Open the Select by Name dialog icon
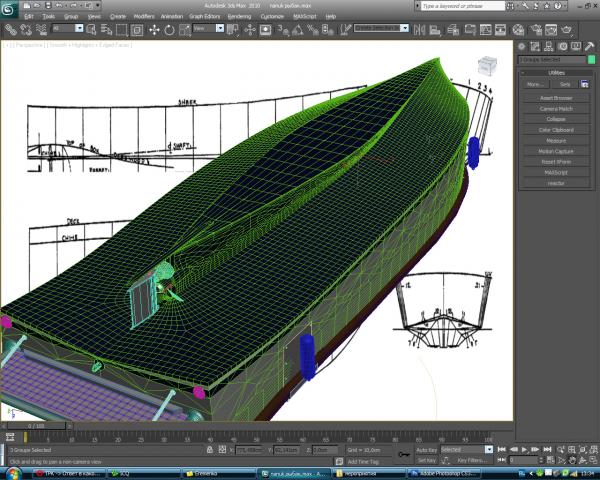The width and height of the screenshot is (600, 480). [x=106, y=29]
